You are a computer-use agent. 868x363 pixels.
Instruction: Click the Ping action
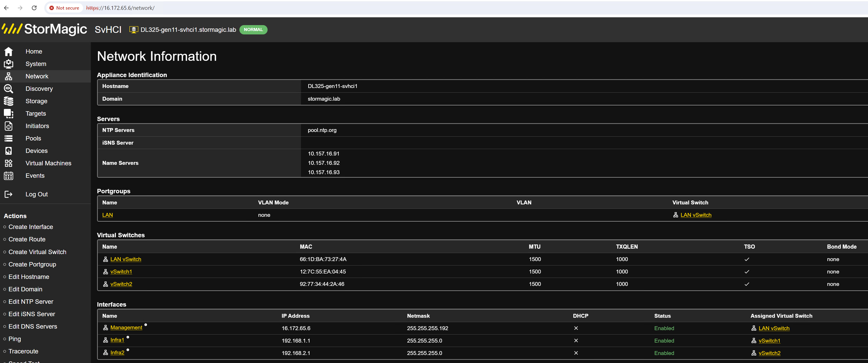[14, 339]
